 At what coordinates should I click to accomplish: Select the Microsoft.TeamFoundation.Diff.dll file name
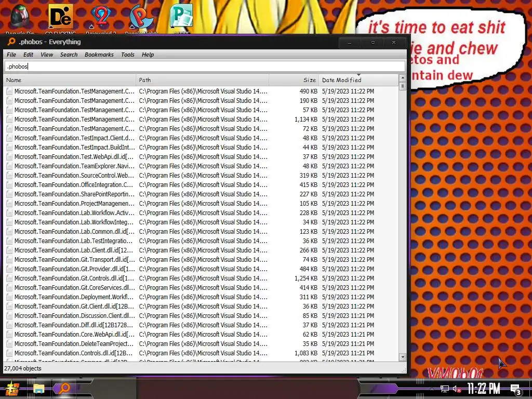coord(74,325)
